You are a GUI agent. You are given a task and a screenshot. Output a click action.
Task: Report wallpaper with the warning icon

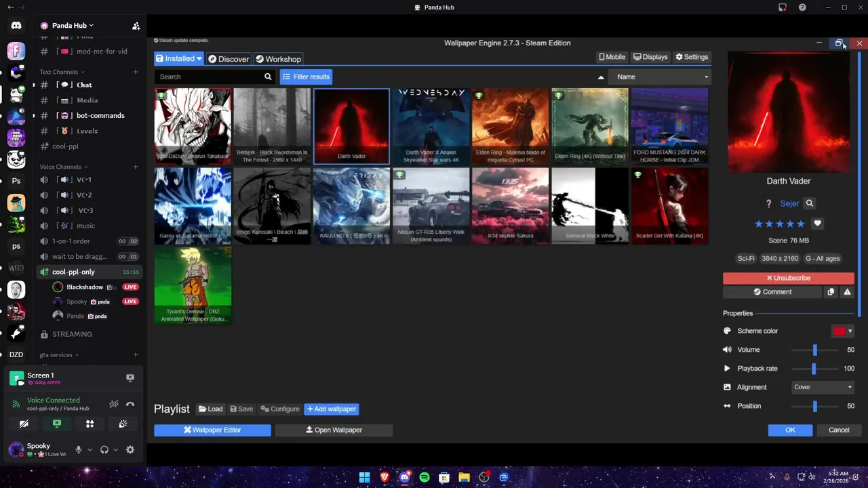[x=847, y=292]
